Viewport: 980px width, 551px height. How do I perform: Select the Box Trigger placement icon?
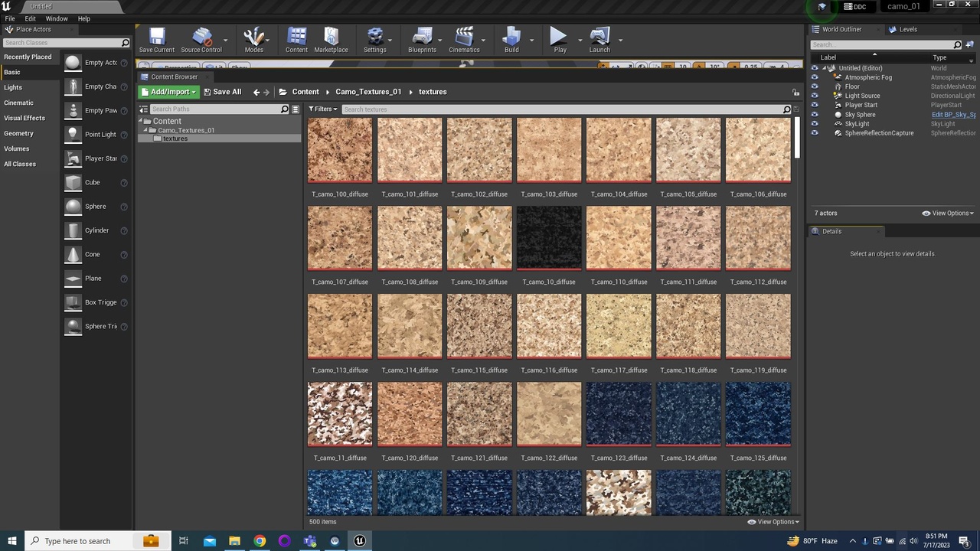click(73, 302)
